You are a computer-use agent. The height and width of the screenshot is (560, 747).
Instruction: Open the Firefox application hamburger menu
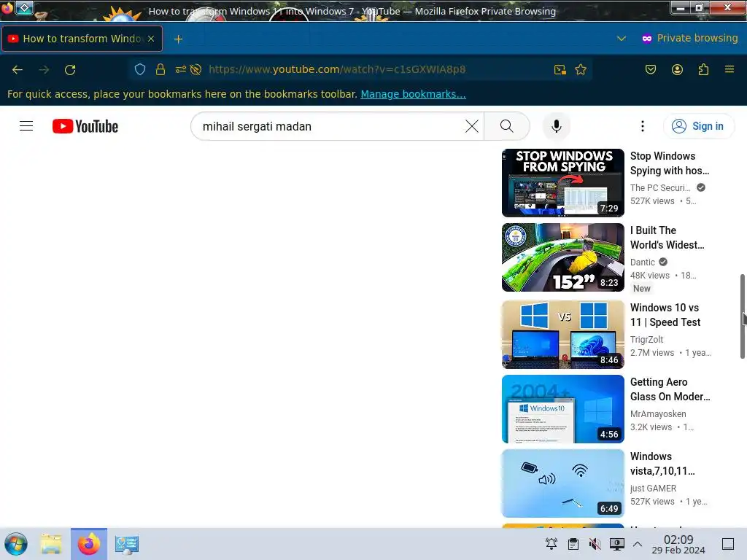(729, 69)
